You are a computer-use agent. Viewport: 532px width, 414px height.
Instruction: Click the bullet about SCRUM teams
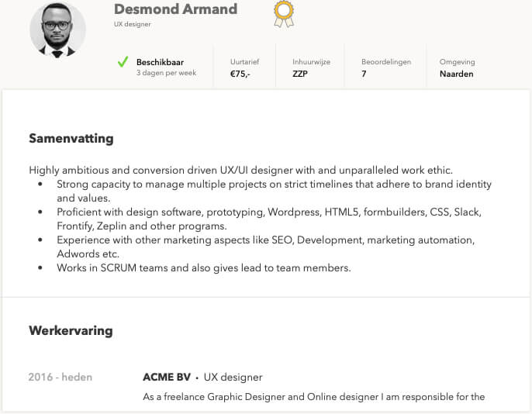[x=203, y=268]
